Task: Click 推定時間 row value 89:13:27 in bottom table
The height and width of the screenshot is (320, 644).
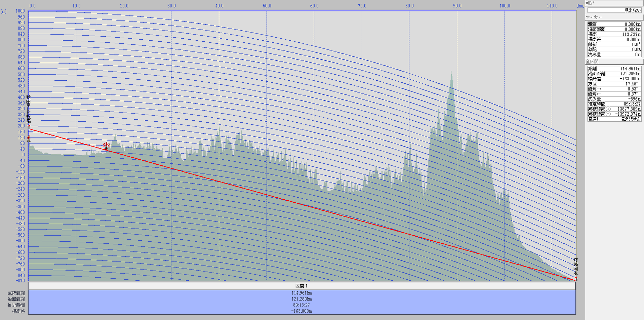Action: (302, 305)
